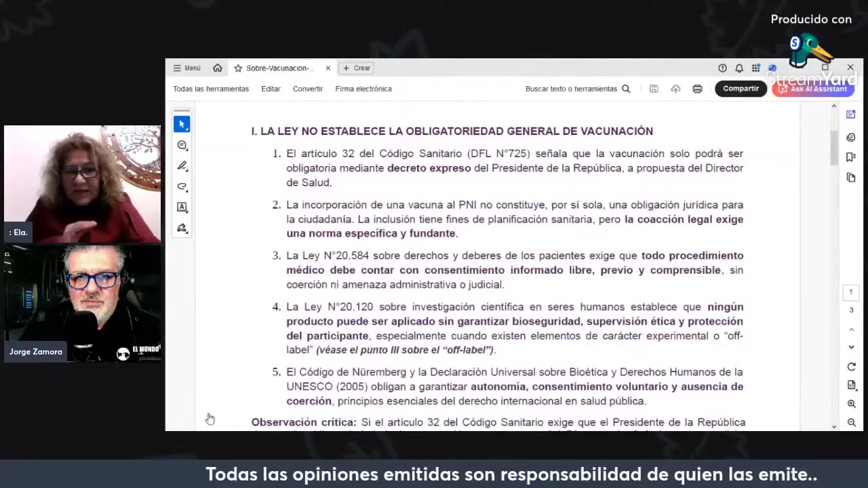Click the Compartir button
The width and height of the screenshot is (868, 488).
coord(741,89)
